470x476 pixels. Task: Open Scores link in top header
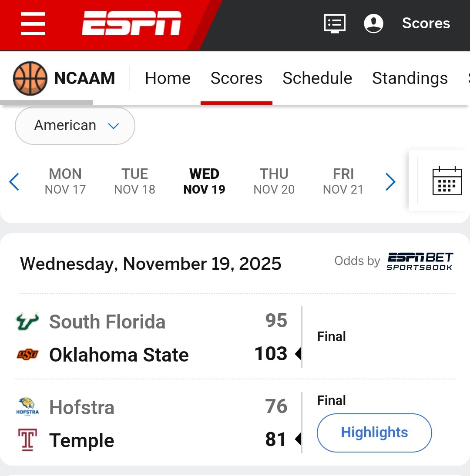tap(426, 23)
